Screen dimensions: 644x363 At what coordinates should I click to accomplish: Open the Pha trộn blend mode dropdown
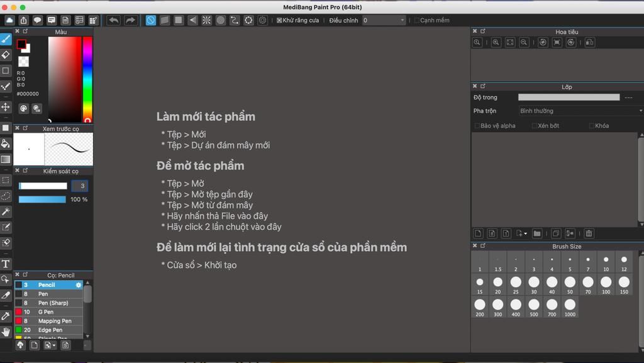[580, 111]
